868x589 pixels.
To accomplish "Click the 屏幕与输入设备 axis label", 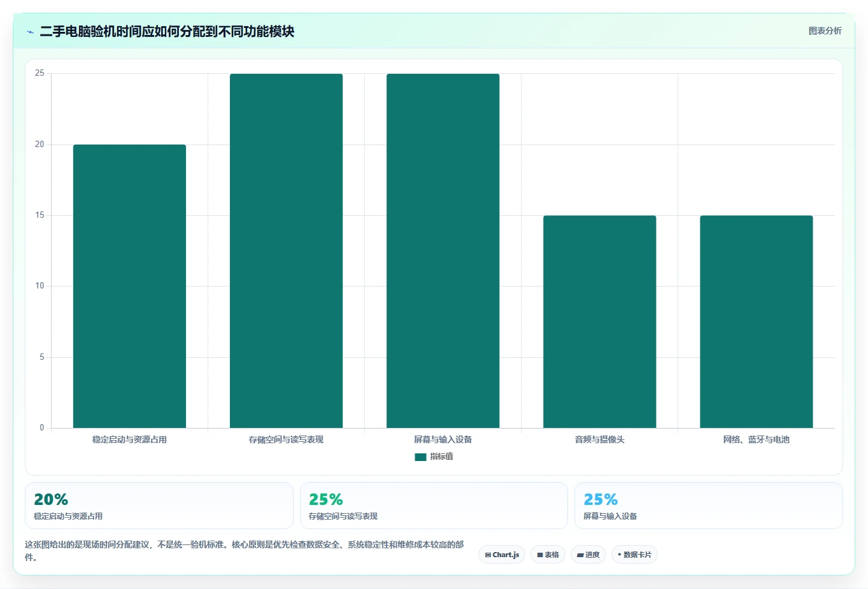I will pos(443,439).
